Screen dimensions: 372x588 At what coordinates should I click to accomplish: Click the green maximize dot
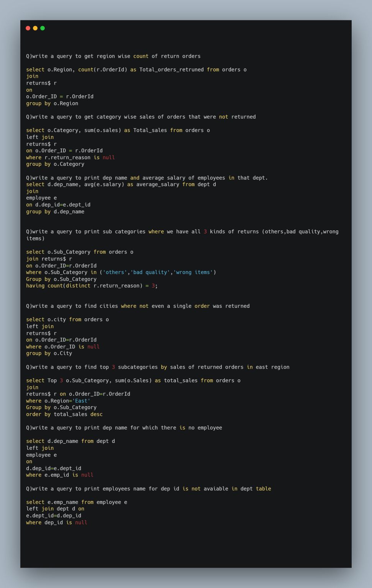coord(43,28)
